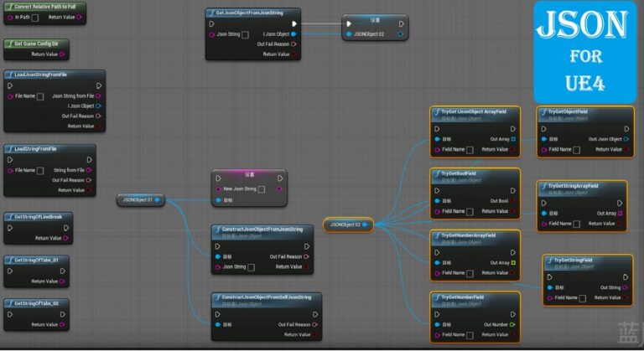Click Json String text box on ConstructJsonObjectFromJsonString

(251, 267)
